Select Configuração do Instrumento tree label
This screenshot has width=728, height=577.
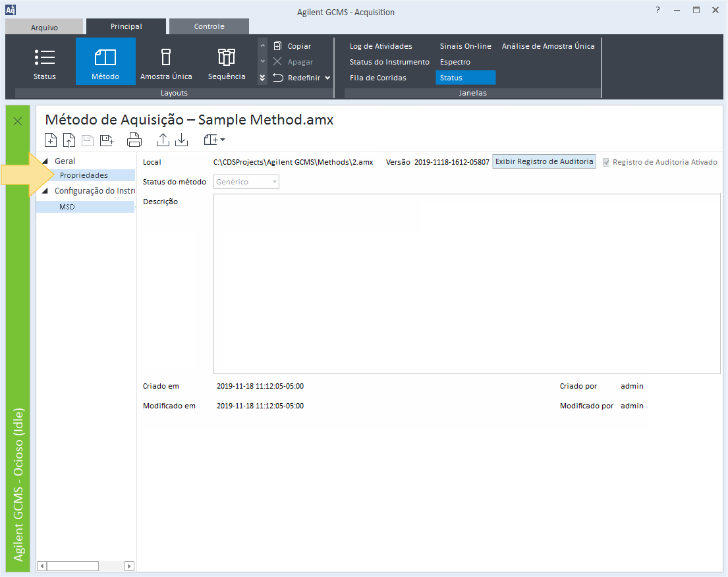tap(95, 191)
